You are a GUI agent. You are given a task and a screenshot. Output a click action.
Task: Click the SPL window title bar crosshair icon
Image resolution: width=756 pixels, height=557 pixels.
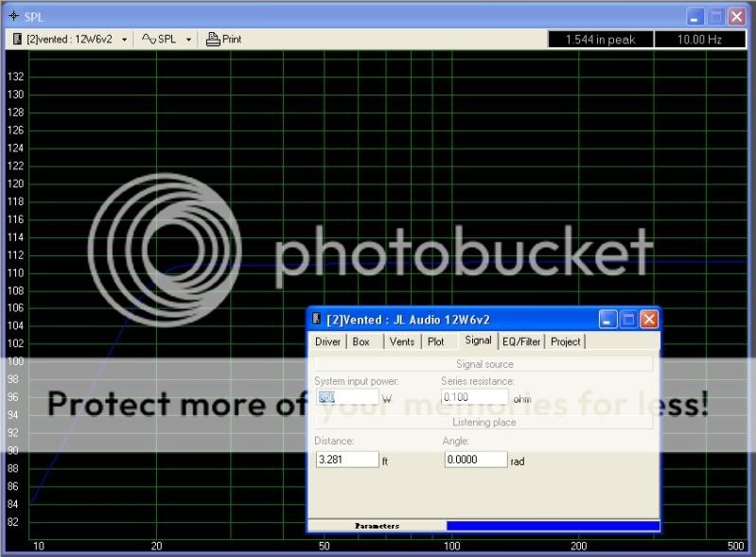tap(12, 16)
